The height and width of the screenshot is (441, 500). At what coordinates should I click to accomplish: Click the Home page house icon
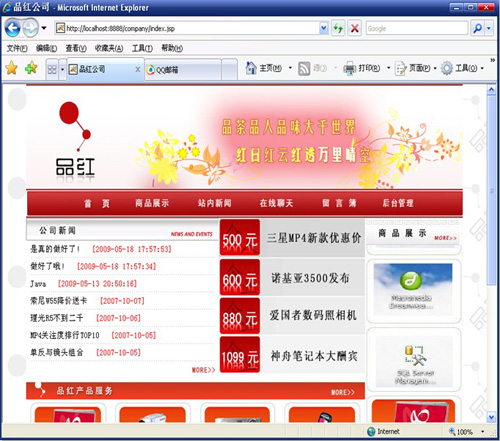251,68
